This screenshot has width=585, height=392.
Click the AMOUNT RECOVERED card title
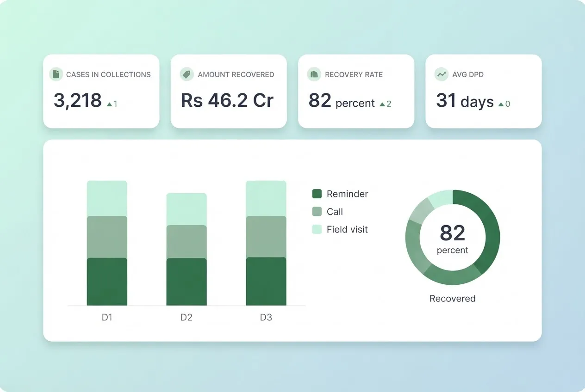coord(236,74)
